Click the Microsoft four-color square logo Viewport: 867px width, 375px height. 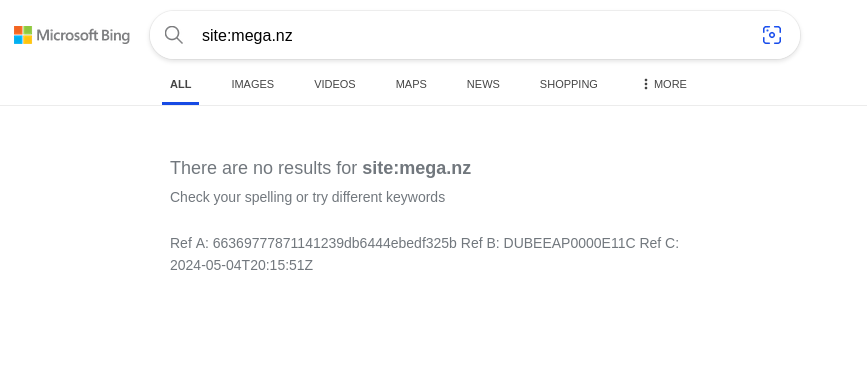click(x=23, y=35)
